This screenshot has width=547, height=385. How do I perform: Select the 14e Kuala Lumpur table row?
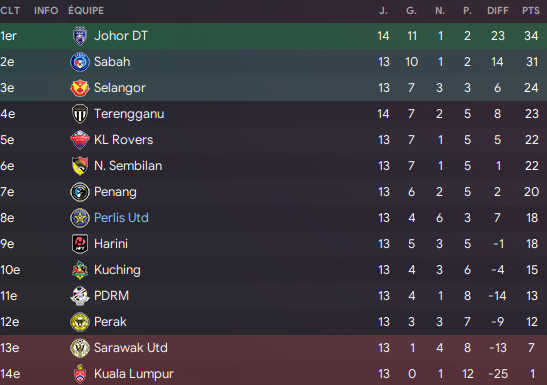[274, 373]
